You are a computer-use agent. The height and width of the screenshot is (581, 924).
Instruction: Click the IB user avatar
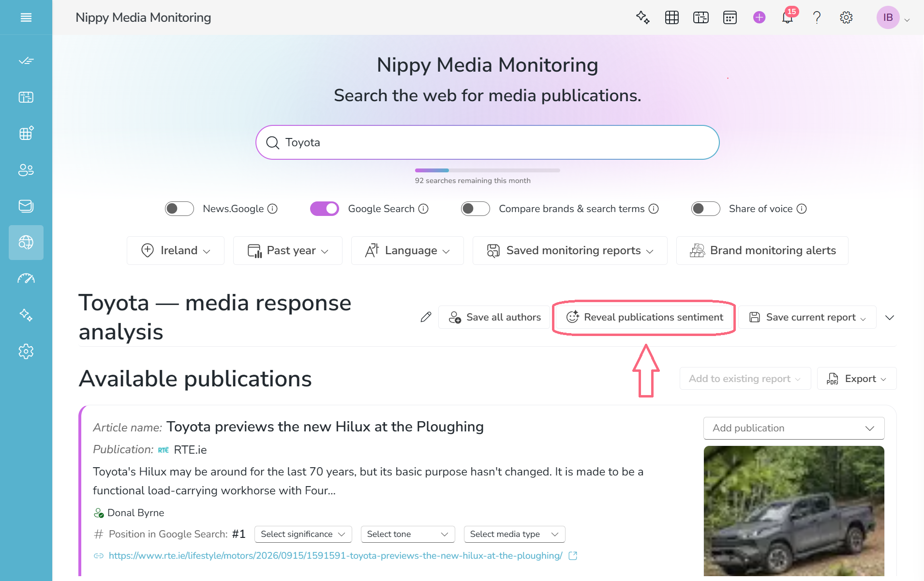pyautogui.click(x=888, y=17)
